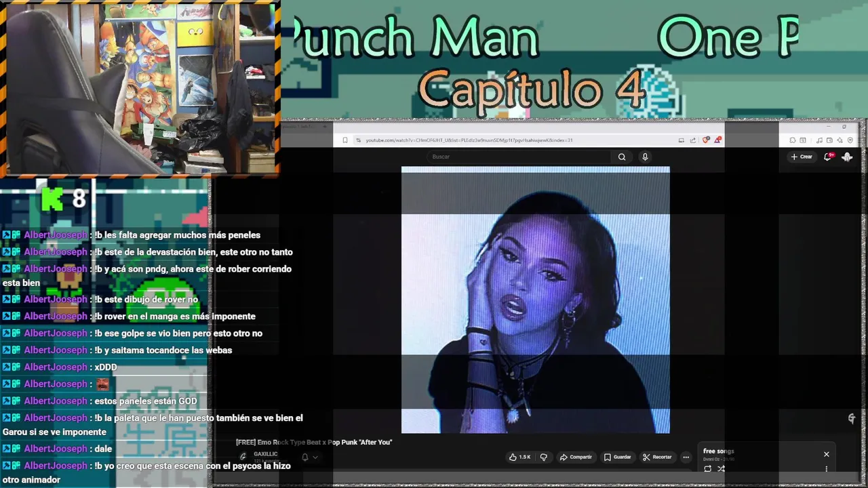This screenshot has height=488, width=868.
Task: Click 'free songs' playlist title
Action: click(719, 451)
